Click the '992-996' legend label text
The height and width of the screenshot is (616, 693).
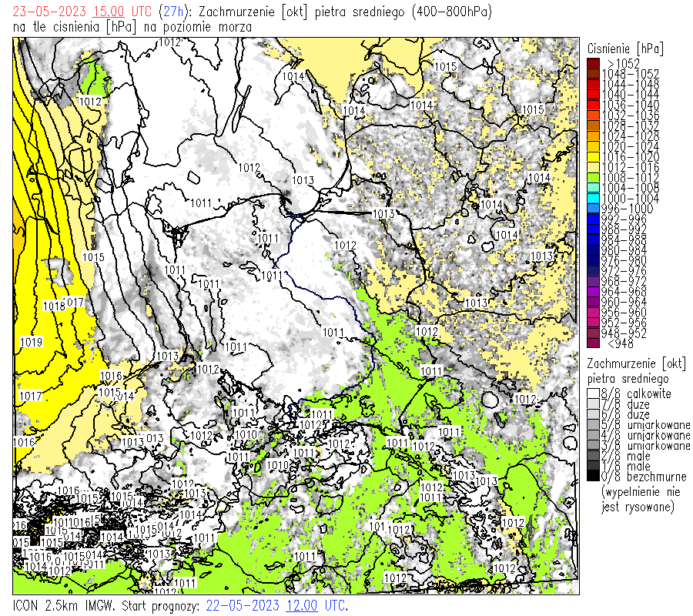[x=624, y=219]
